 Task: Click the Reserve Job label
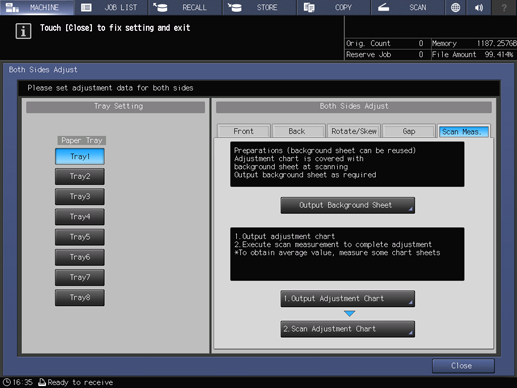pos(368,54)
